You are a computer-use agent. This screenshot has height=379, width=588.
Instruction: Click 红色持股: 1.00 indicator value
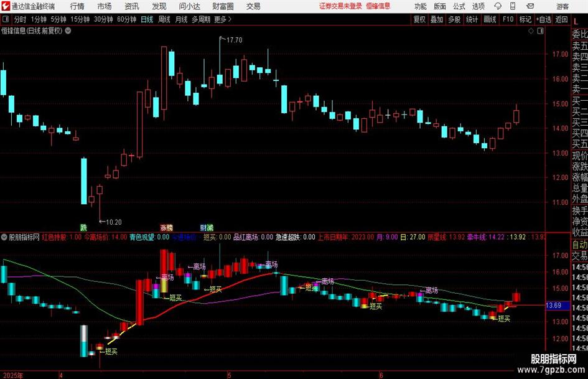coord(61,236)
